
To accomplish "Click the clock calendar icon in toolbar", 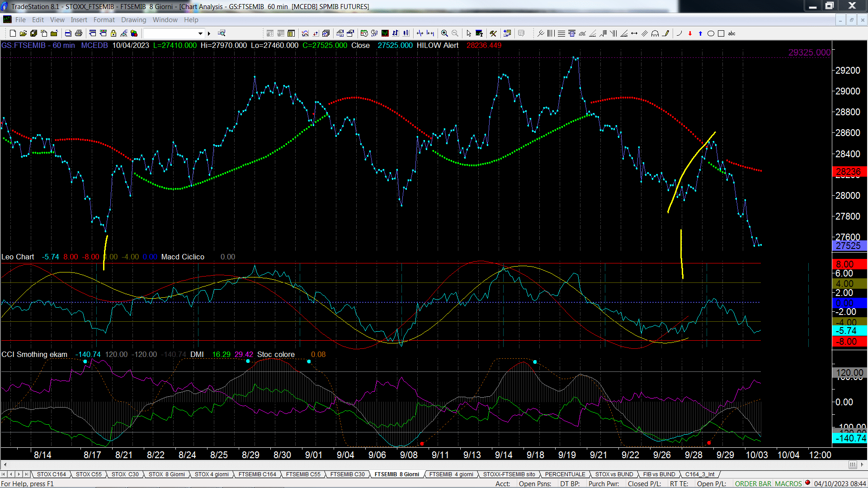I will coord(364,33).
